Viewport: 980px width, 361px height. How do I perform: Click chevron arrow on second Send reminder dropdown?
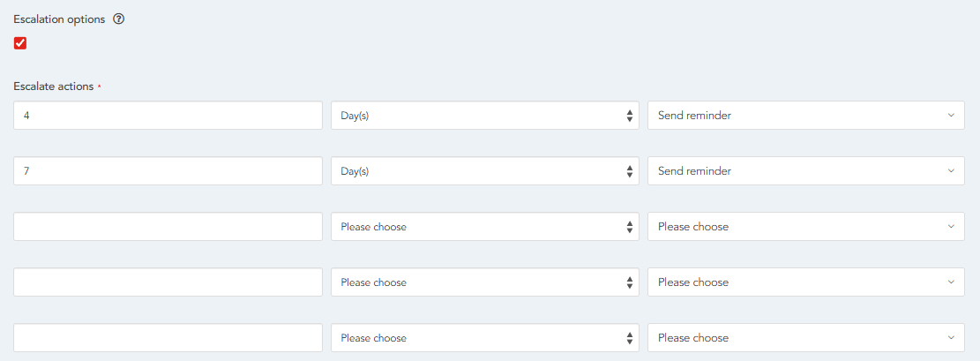pos(950,171)
